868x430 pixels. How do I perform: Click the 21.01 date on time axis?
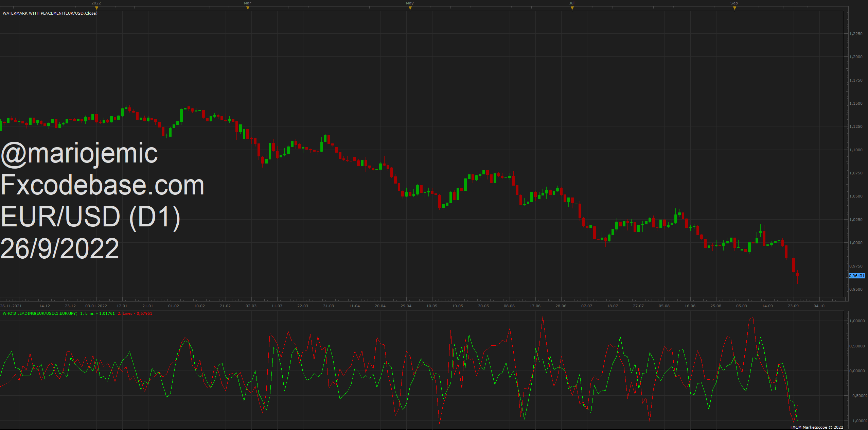click(x=148, y=306)
